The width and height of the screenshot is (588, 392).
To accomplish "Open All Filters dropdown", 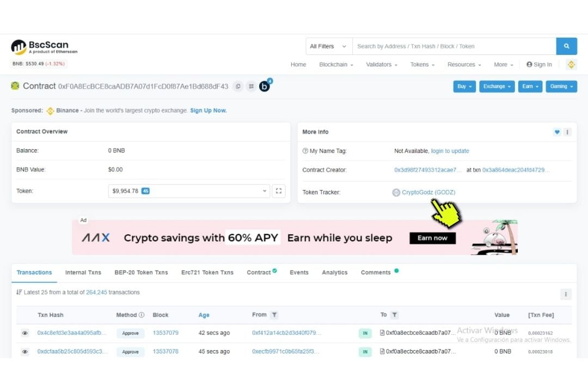I will (x=328, y=46).
